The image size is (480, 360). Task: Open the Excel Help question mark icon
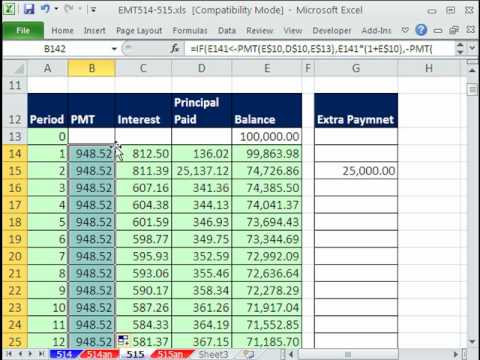tap(421, 30)
